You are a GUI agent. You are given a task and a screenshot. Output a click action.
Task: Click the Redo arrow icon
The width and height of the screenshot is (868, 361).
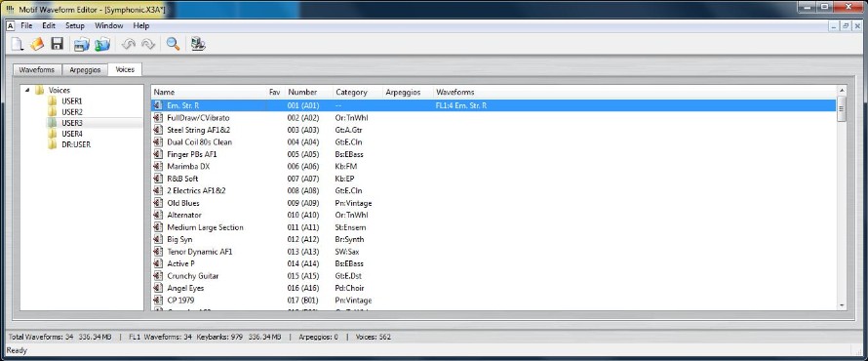click(x=148, y=44)
